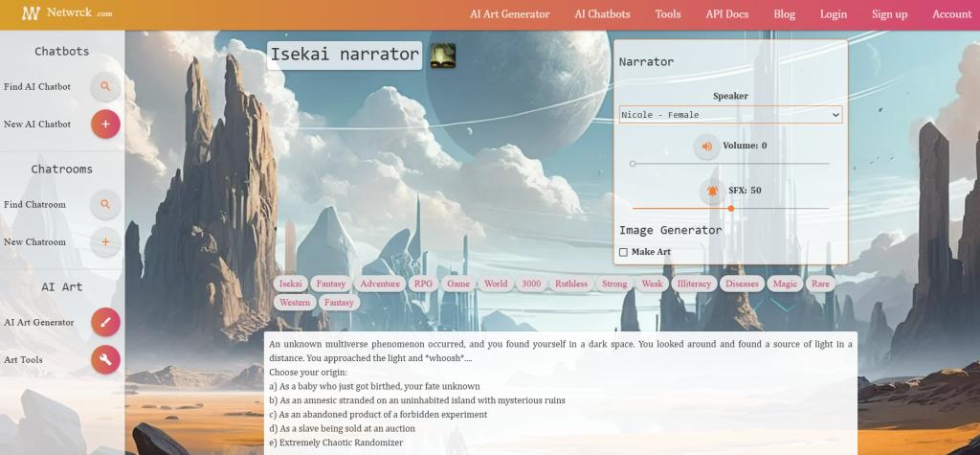Select the Adventure tag
980x455 pixels.
pos(380,284)
